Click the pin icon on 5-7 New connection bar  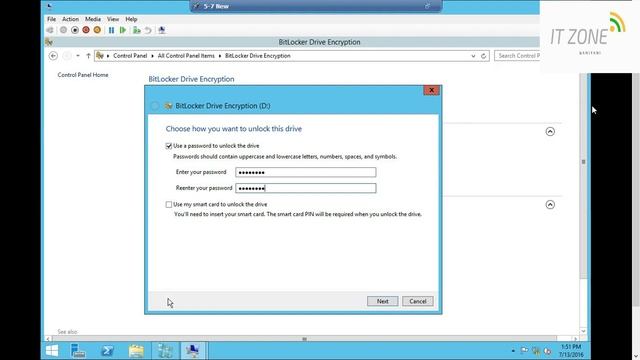point(196,6)
